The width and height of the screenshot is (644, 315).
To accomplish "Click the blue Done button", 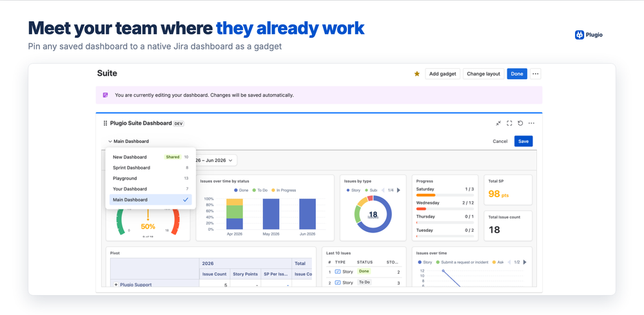I will click(517, 74).
